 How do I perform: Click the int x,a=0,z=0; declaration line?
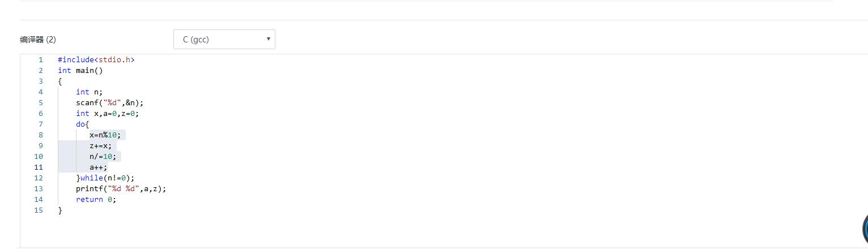tap(107, 114)
